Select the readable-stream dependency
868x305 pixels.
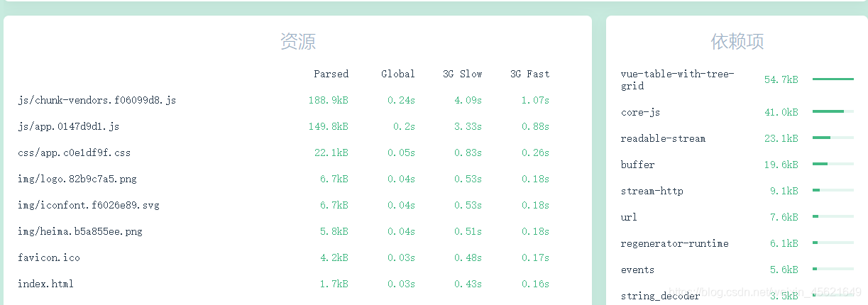737,139
